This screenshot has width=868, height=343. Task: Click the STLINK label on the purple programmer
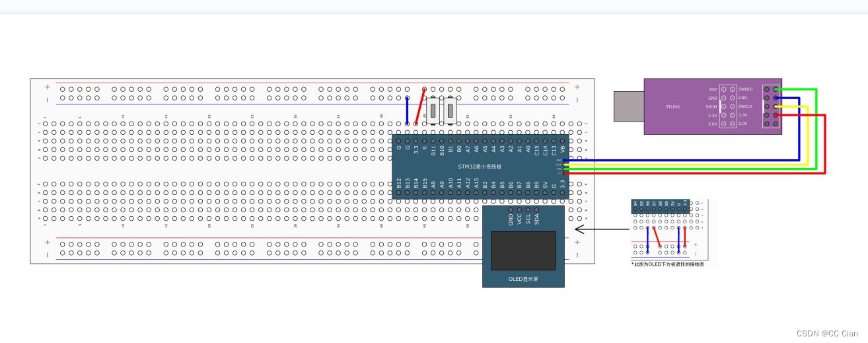pos(672,106)
